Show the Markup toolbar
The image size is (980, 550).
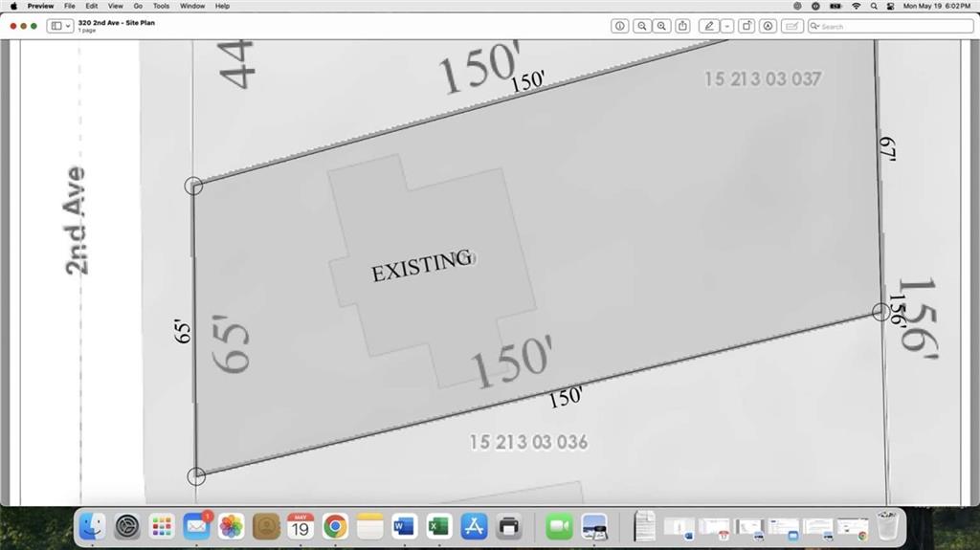coord(768,26)
